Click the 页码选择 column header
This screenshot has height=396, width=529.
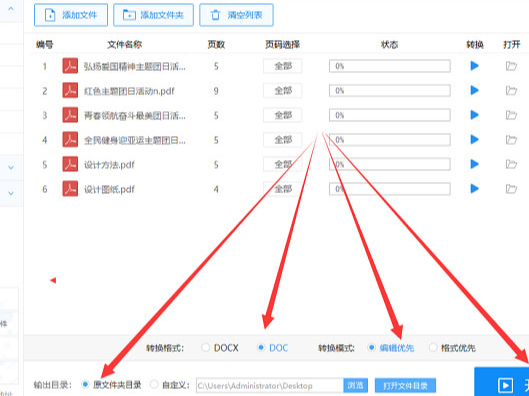click(283, 44)
